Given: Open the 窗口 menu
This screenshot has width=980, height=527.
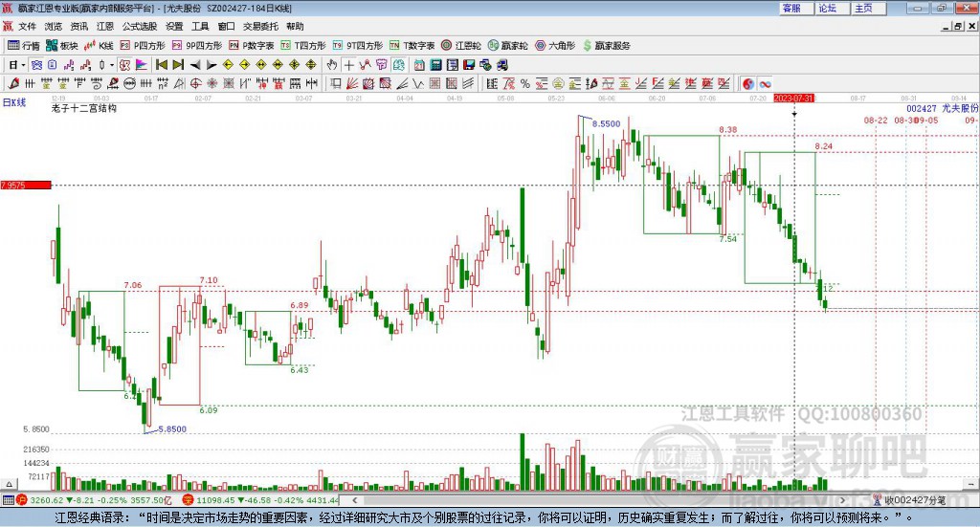Looking at the screenshot, I should (226, 26).
